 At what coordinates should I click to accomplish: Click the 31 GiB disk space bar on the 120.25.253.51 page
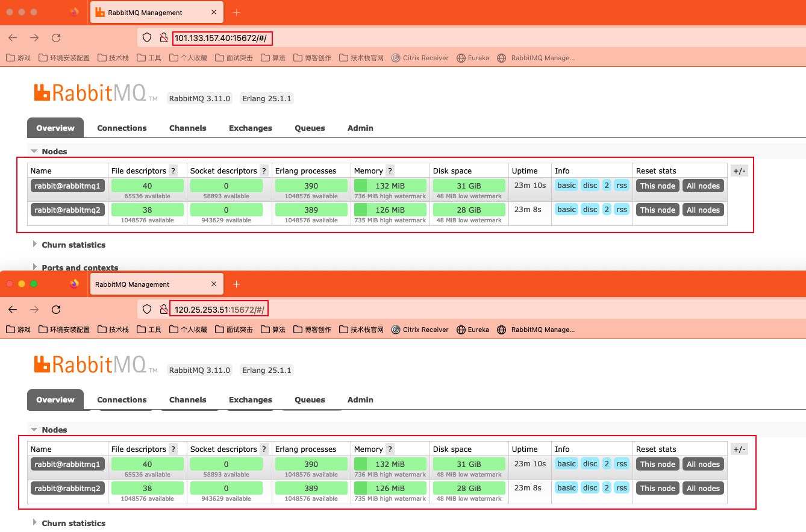pos(469,464)
